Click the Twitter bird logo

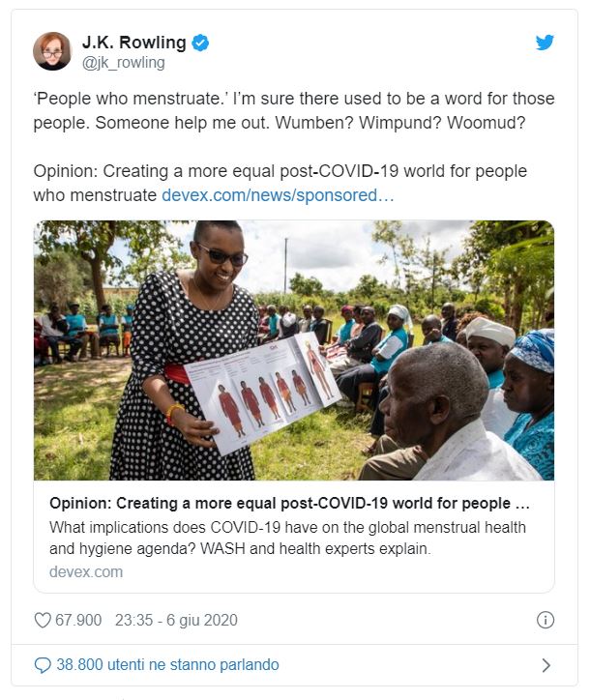pos(545,43)
